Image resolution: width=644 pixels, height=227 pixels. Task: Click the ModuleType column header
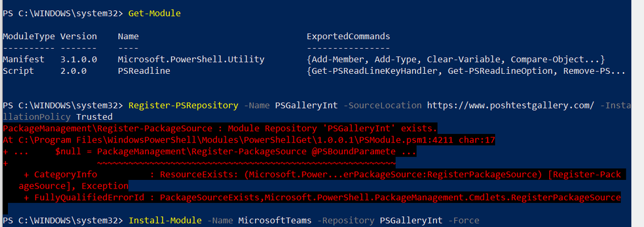[29, 36]
